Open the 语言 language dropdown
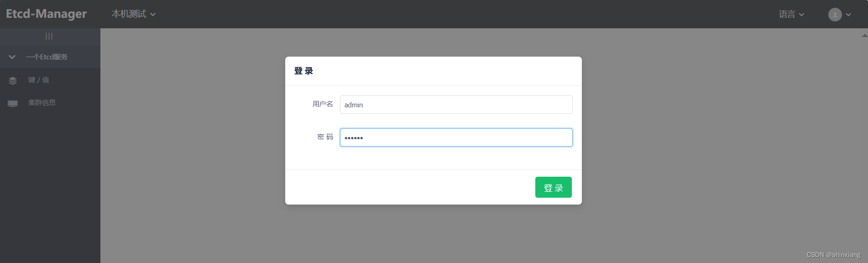Screen dimensions: 868x263 click(791, 15)
